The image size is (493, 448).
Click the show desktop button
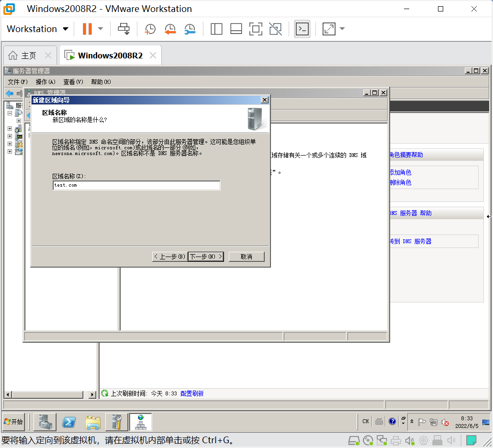point(486,422)
